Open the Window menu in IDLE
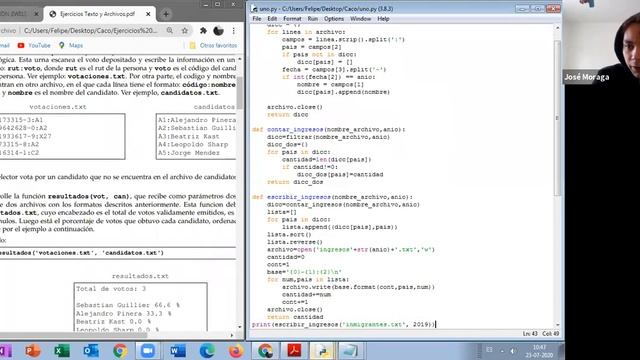This screenshot has height=360, width=640. [x=360, y=19]
